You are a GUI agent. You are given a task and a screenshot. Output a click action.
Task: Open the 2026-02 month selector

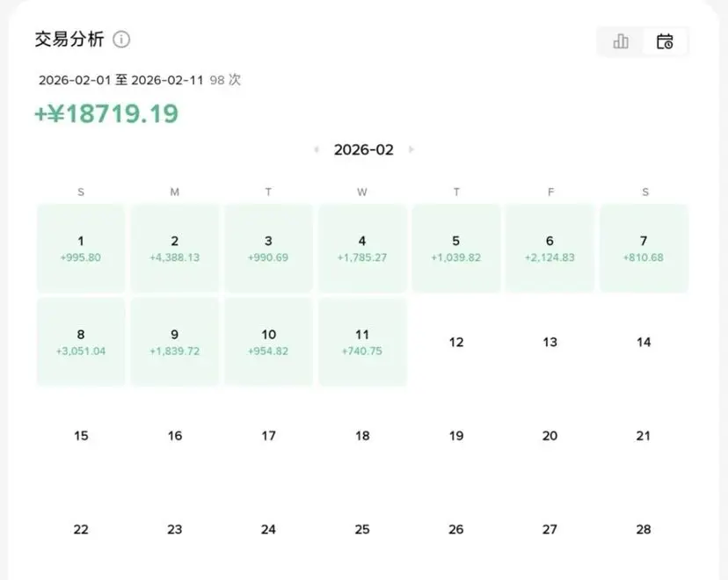[x=363, y=150]
